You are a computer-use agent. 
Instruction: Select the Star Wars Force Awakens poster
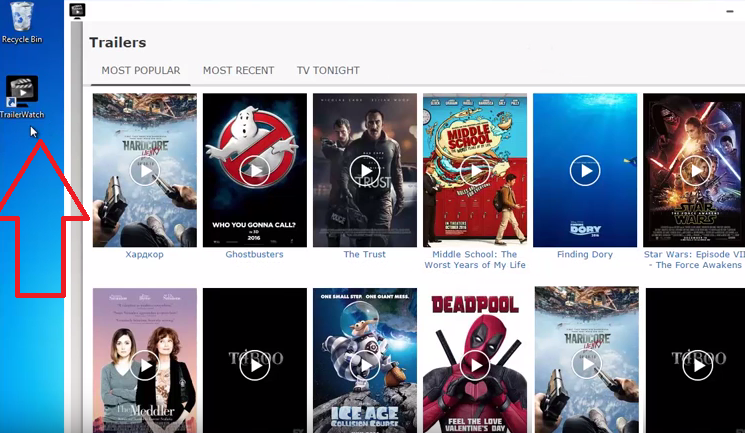[694, 171]
